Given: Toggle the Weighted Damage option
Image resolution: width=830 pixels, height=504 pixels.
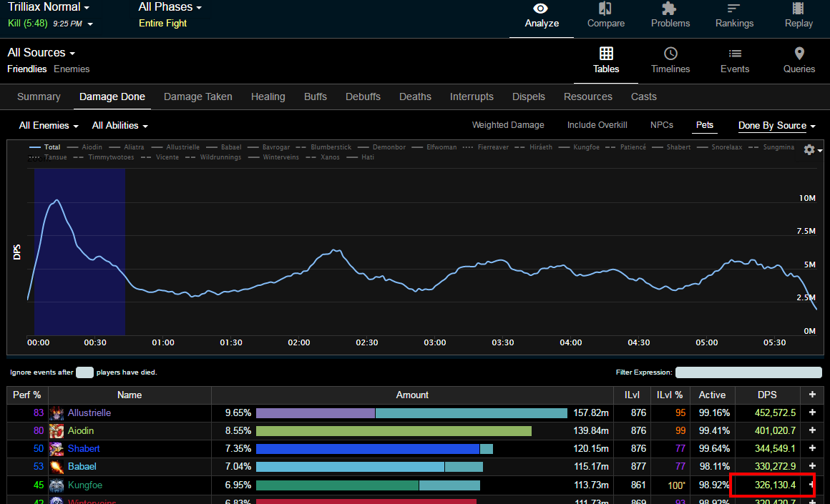Looking at the screenshot, I should [x=508, y=125].
